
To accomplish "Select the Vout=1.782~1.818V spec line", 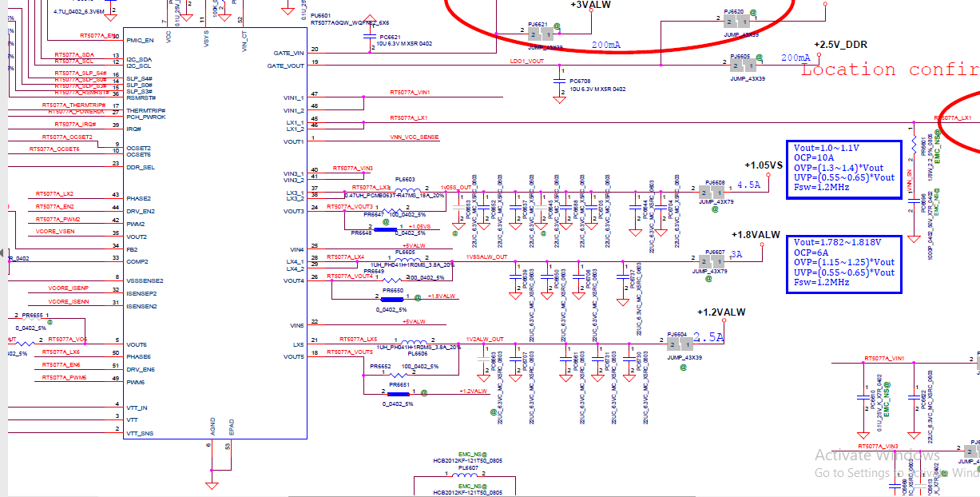I will coord(838,242).
